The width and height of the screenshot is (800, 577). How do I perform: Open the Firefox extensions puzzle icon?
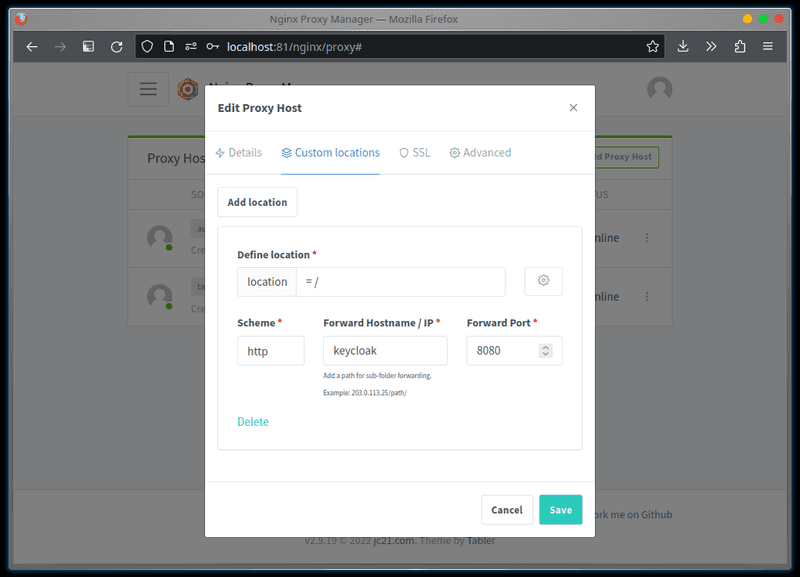pyautogui.click(x=740, y=46)
